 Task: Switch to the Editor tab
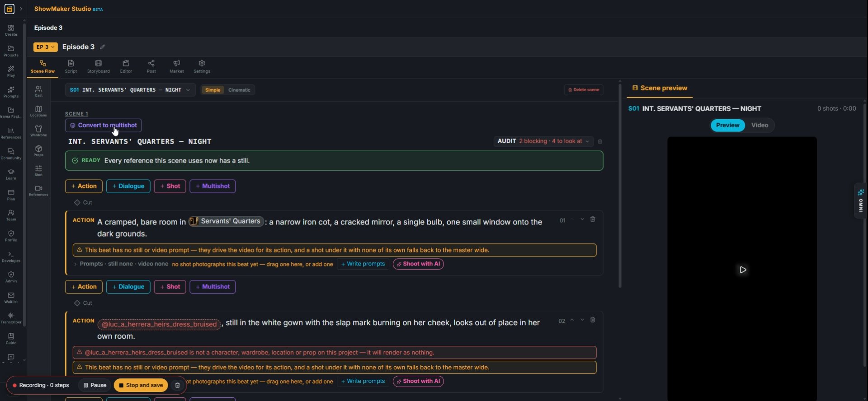tap(126, 66)
